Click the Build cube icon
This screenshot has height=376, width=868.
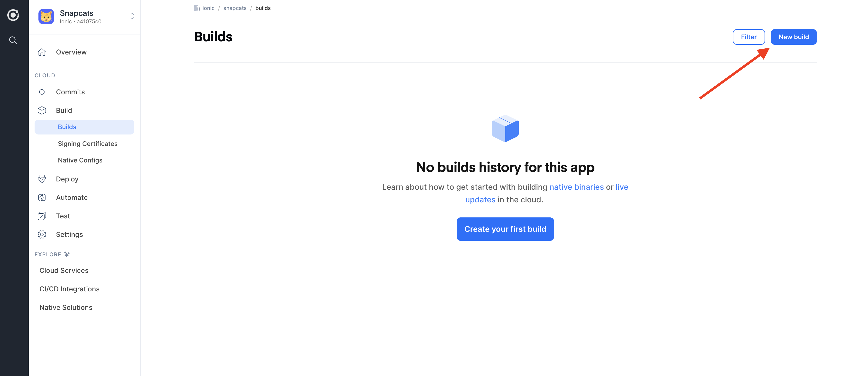tap(42, 110)
